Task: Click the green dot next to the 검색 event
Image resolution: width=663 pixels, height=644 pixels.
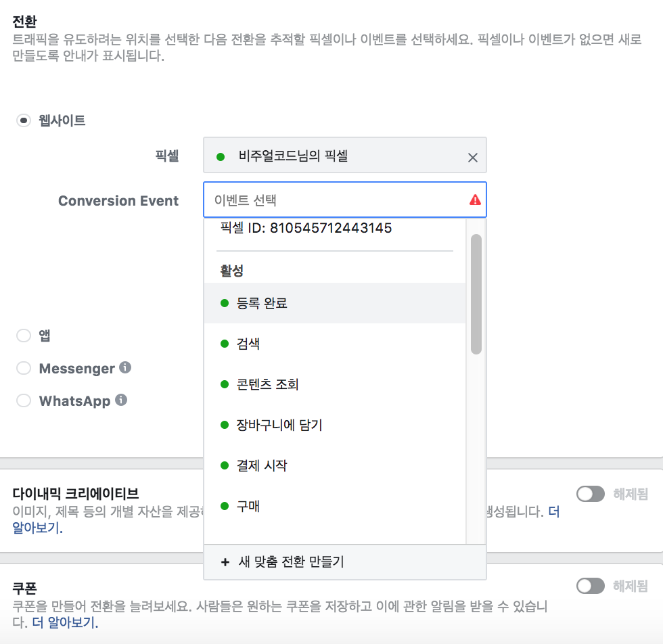Action: pyautogui.click(x=224, y=344)
